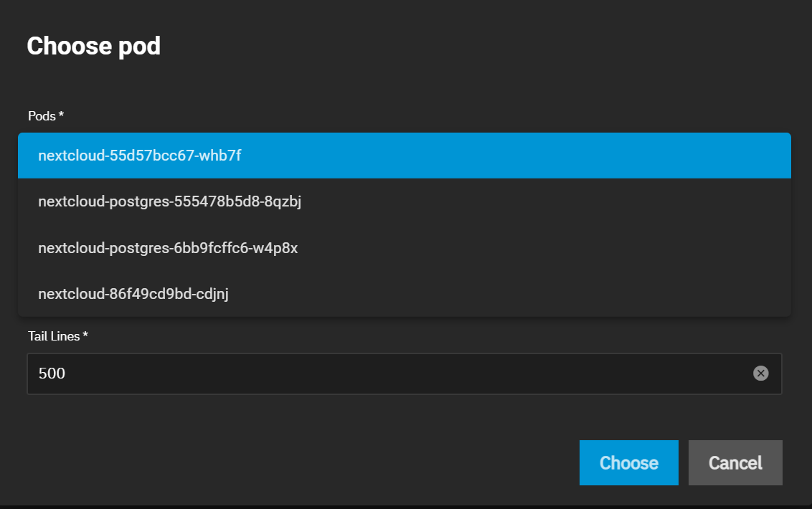This screenshot has width=812, height=509.
Task: Select pod nextcloud-86f49cd9bd-cdjnj
Action: 405,294
